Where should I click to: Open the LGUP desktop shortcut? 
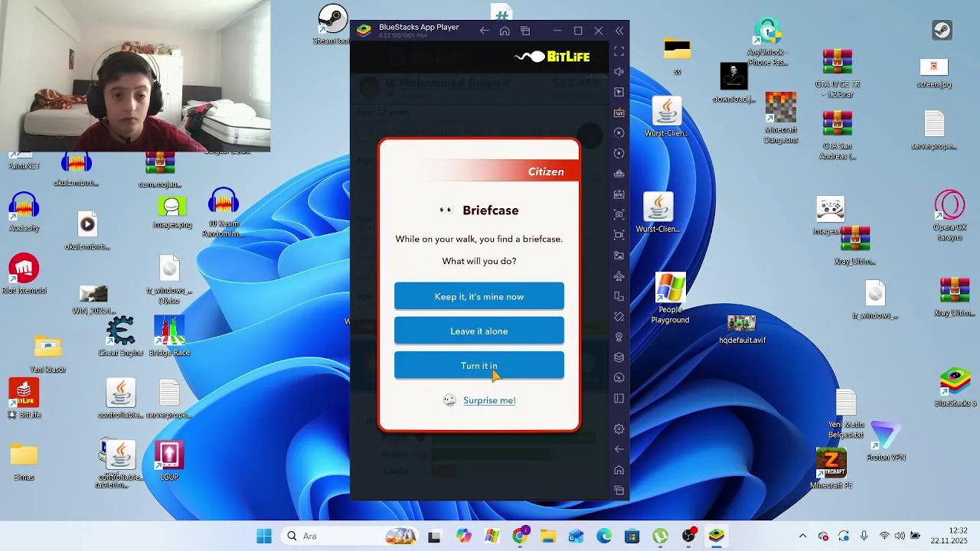tap(169, 461)
